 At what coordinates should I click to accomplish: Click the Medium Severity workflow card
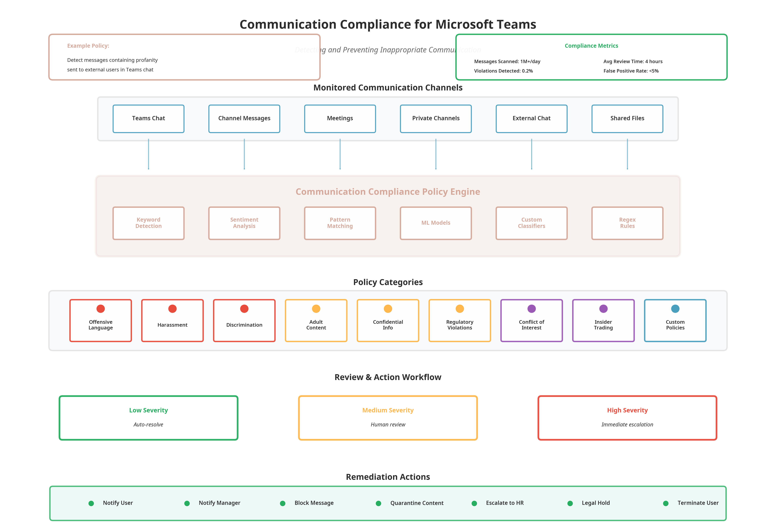[x=388, y=417]
